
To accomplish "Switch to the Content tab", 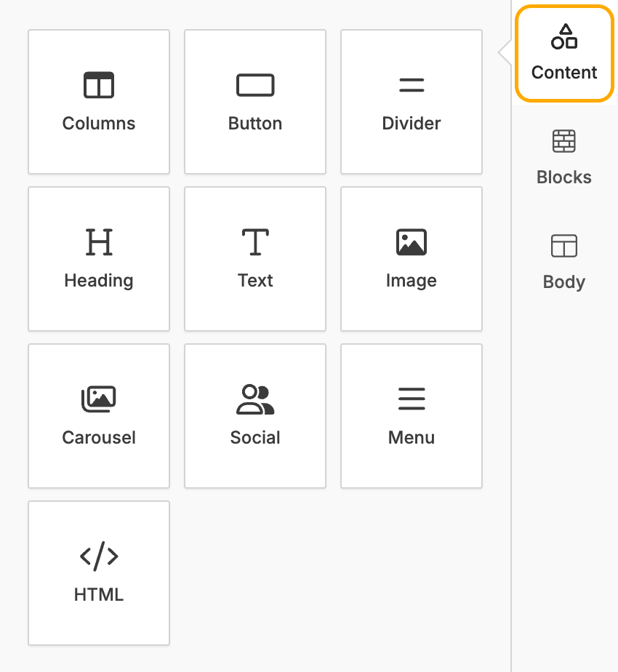I will (563, 52).
